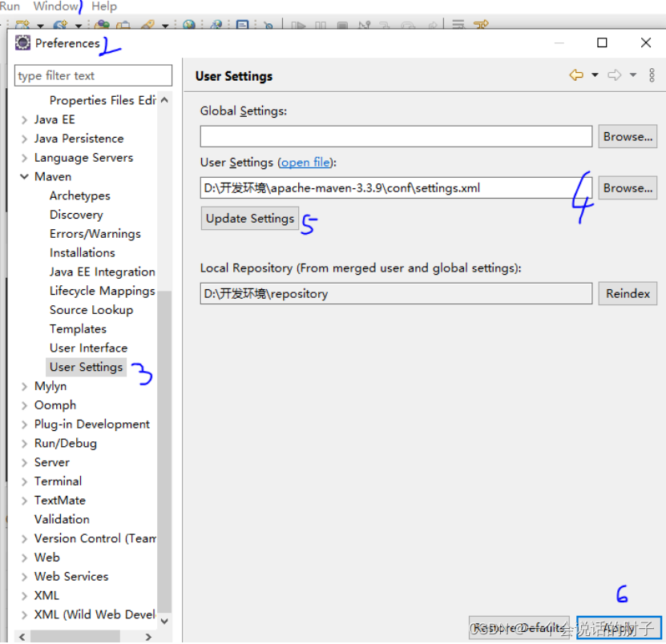The width and height of the screenshot is (666, 644).
Task: Click the tree scroll-down arrow
Action: coord(165,621)
